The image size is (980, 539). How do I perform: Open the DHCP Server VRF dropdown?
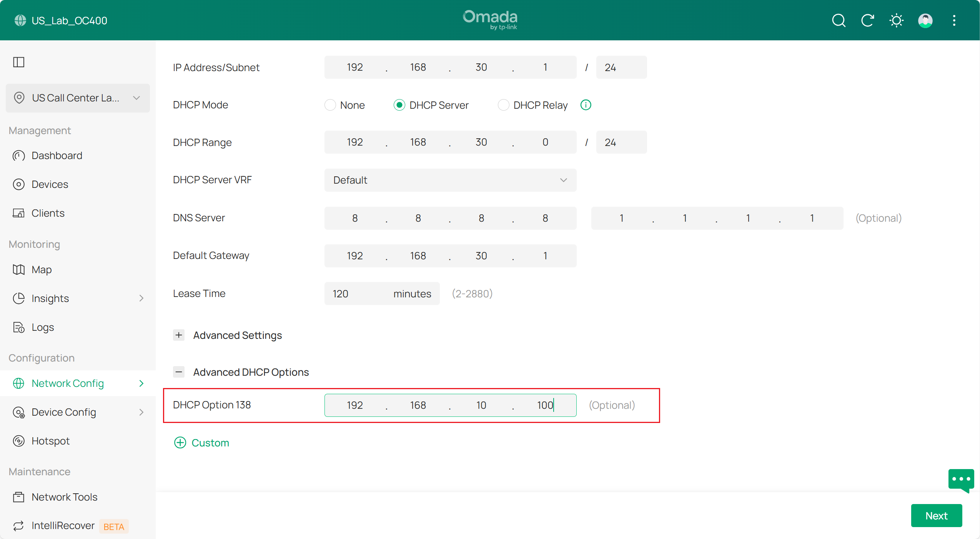[450, 180]
